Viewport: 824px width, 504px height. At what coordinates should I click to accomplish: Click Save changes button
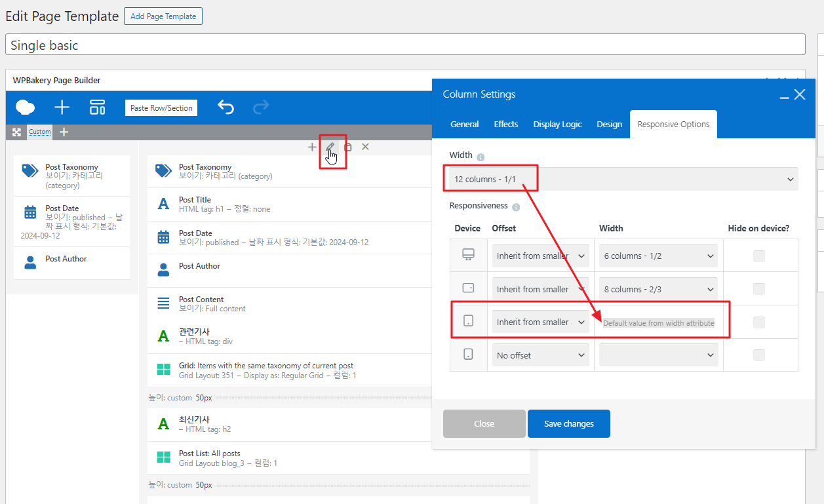pos(569,424)
